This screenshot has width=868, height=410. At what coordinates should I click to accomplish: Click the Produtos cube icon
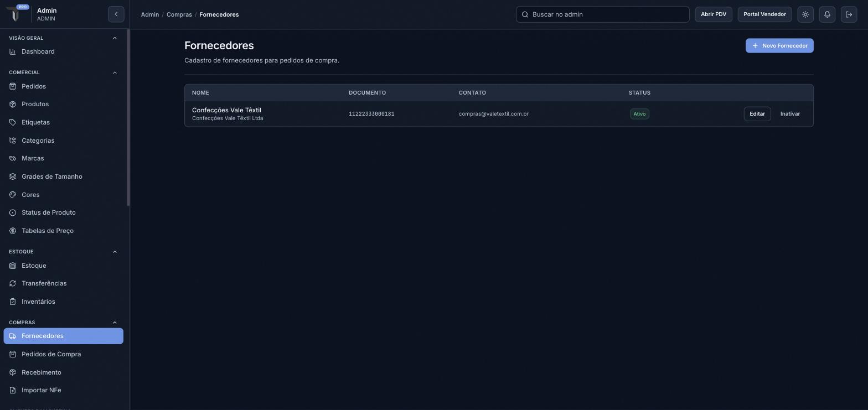click(x=13, y=104)
